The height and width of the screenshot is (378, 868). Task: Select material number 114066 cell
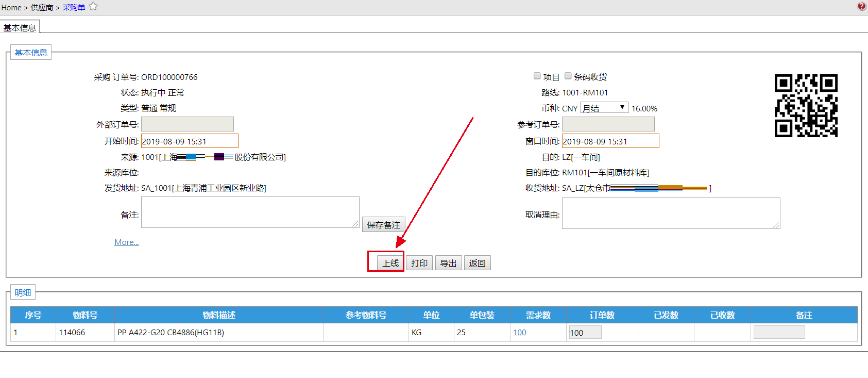(x=85, y=333)
